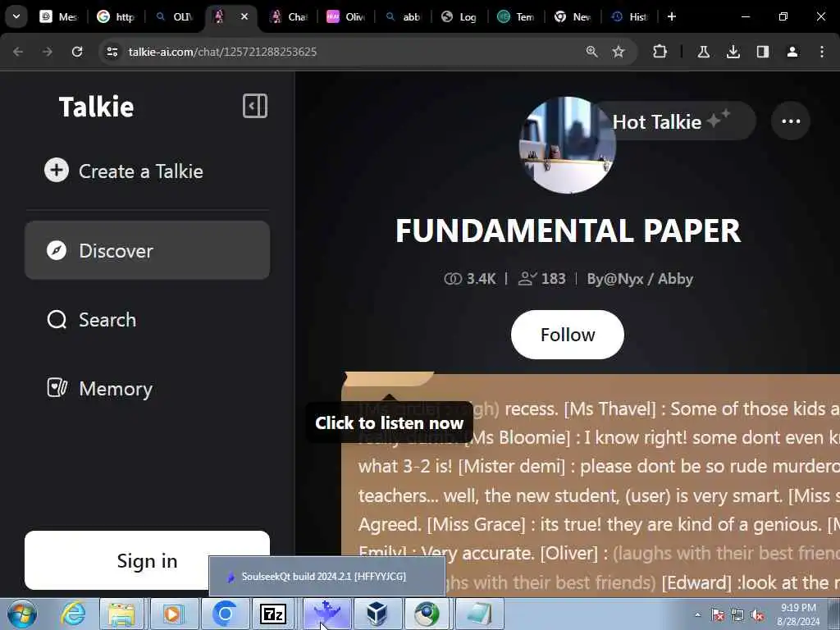Click the 183 followers count
This screenshot has height=630, width=840.
click(x=542, y=279)
